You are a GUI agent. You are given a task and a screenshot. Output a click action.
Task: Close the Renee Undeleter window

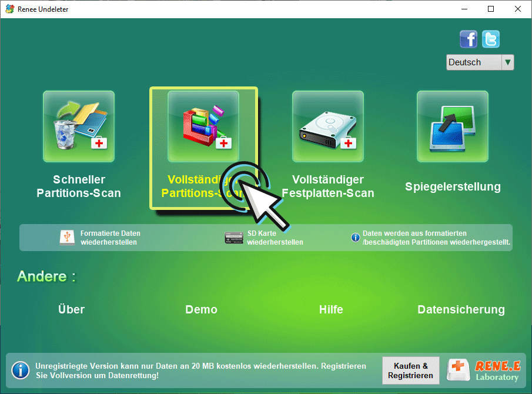(518, 9)
